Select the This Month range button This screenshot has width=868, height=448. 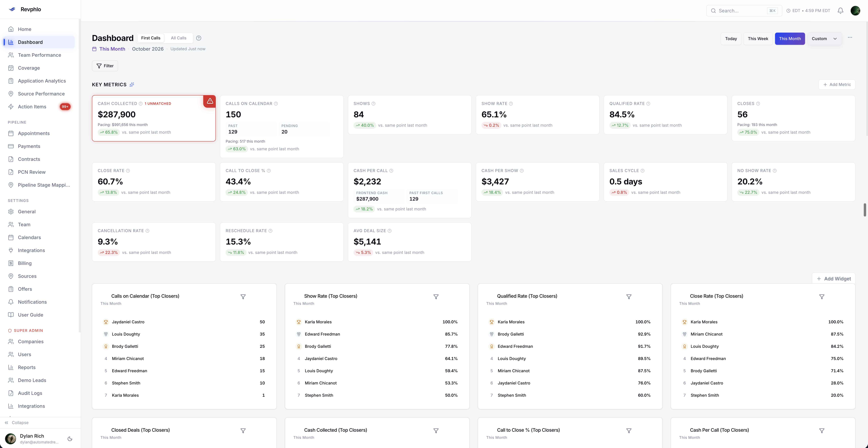click(790, 39)
